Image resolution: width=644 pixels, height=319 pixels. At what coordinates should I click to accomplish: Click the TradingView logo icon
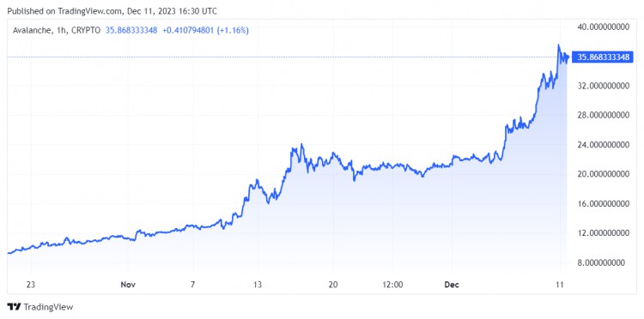(x=15, y=307)
